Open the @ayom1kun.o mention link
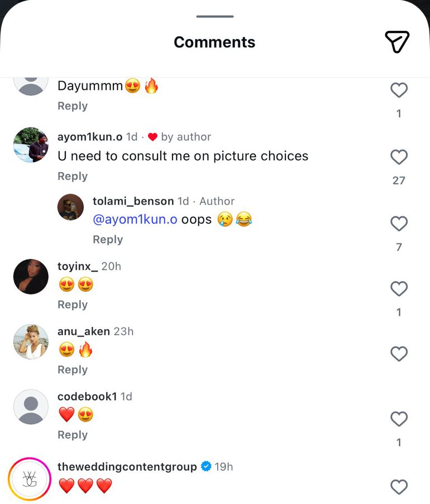This screenshot has height=504, width=430. (x=135, y=220)
